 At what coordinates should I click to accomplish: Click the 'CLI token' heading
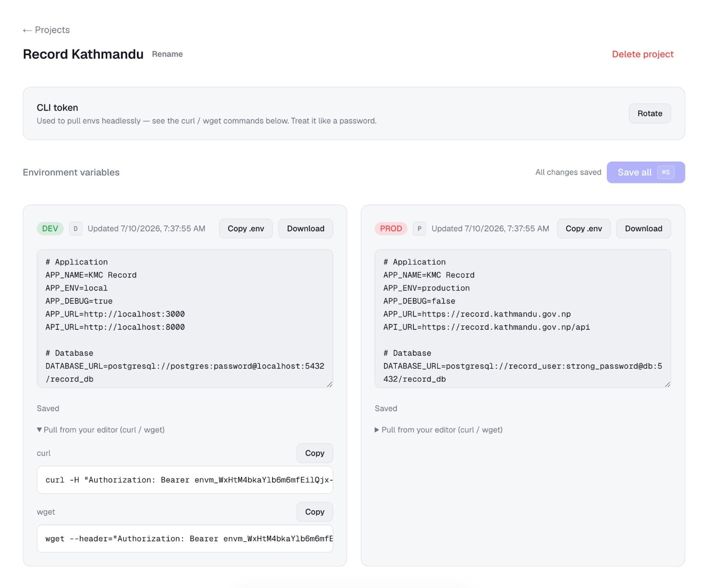pos(57,107)
